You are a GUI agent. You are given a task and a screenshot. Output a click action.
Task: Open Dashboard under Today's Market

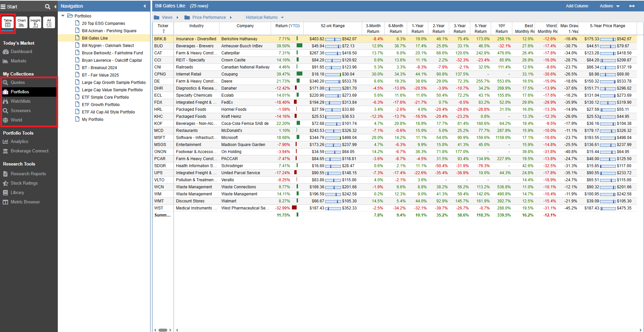pyautogui.click(x=21, y=52)
